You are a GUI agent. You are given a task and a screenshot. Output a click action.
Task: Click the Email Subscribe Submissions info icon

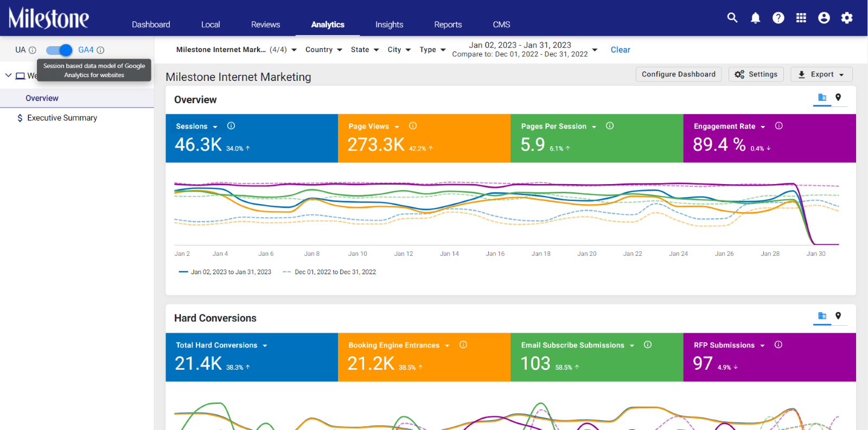(648, 345)
